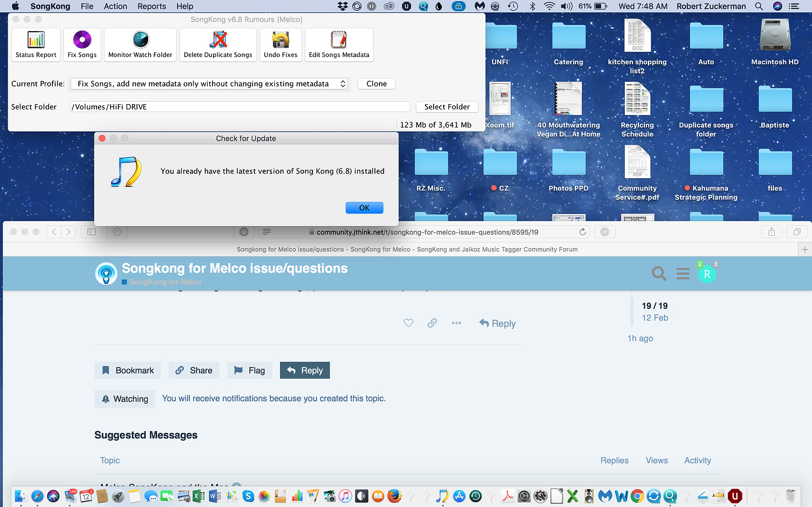Viewport: 812px width, 507px height.
Task: Click the Select Folder path field
Action: tap(240, 106)
